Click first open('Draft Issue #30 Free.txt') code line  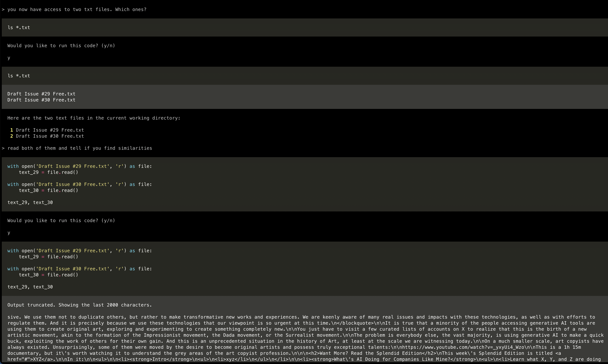click(80, 184)
